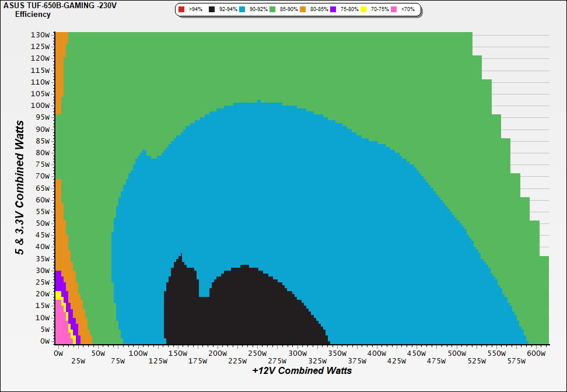The width and height of the screenshot is (567, 392).
Task: Click the 100W label on vertical axis
Action: pos(40,106)
